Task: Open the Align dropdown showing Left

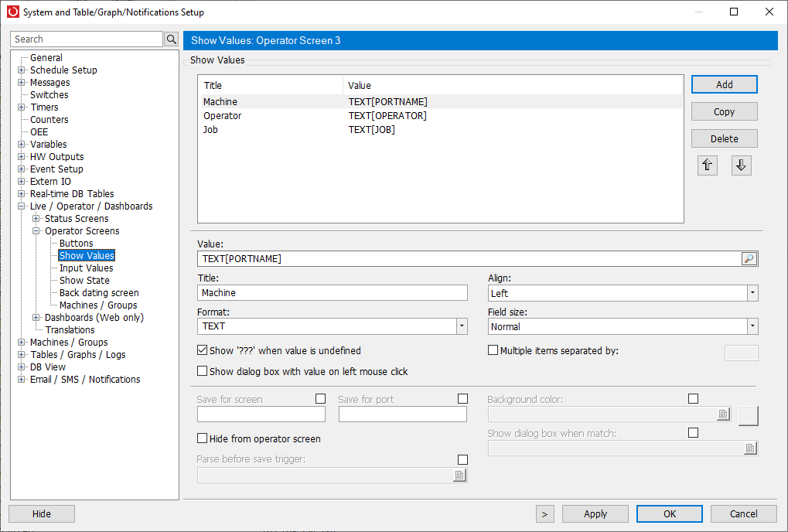Action: pos(752,293)
